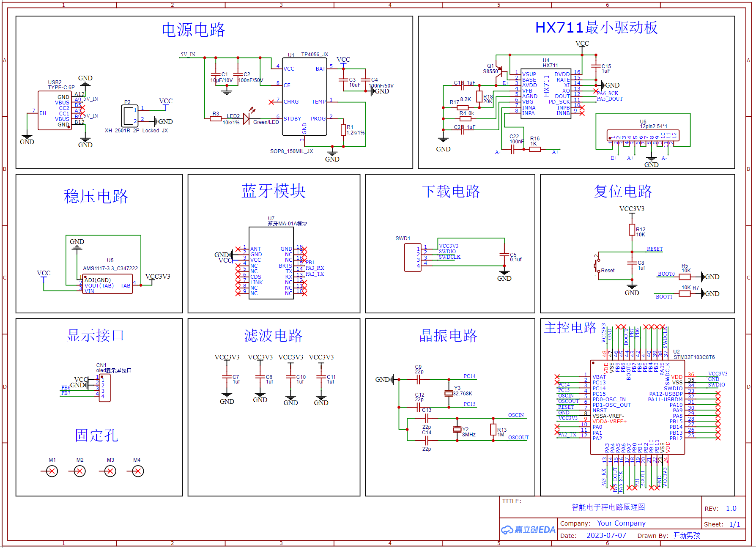Select the BOOT0 net label

coord(666,274)
